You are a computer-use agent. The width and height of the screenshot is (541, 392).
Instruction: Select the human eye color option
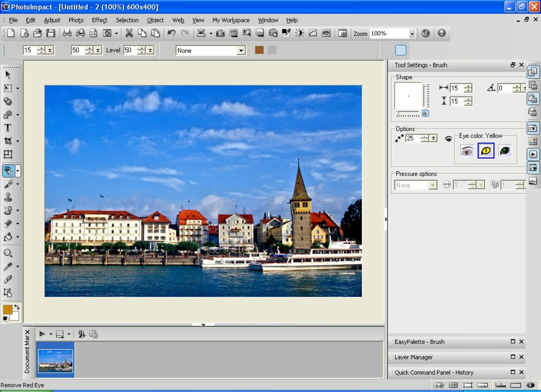click(467, 151)
